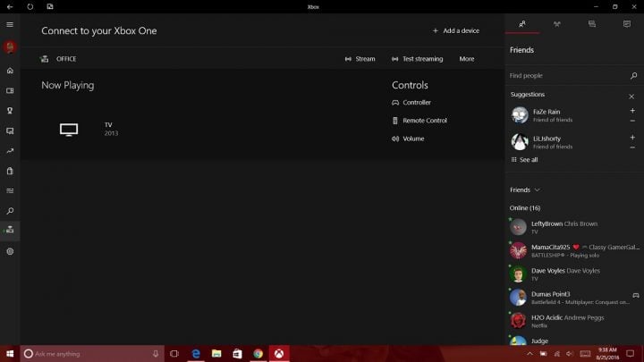Open Game DVR icon in sidebar
This screenshot has width=644, height=362.
10,130
